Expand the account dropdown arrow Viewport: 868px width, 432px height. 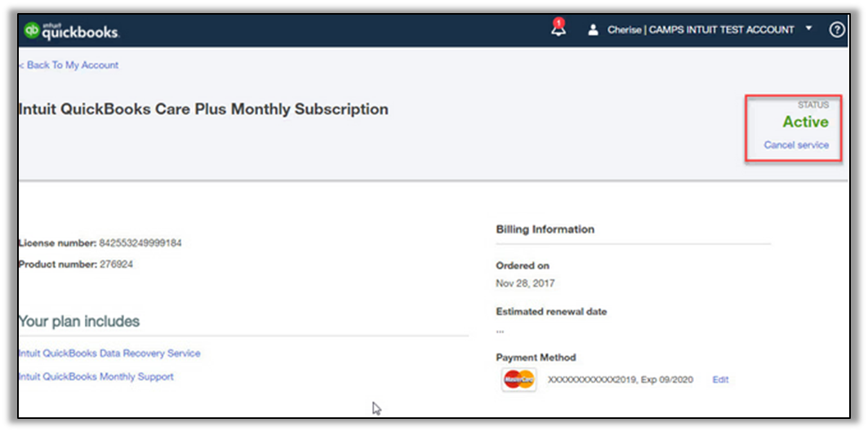pos(808,29)
